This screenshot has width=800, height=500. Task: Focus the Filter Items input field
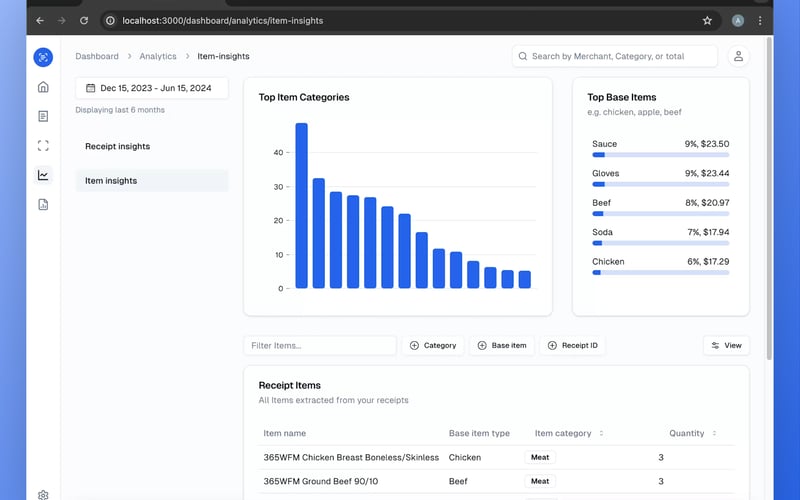(x=320, y=345)
